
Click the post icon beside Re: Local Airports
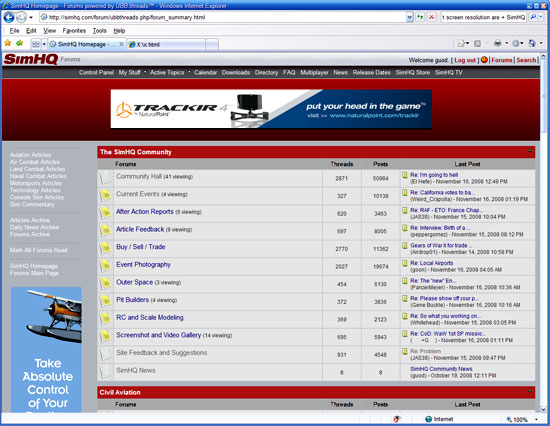405,263
